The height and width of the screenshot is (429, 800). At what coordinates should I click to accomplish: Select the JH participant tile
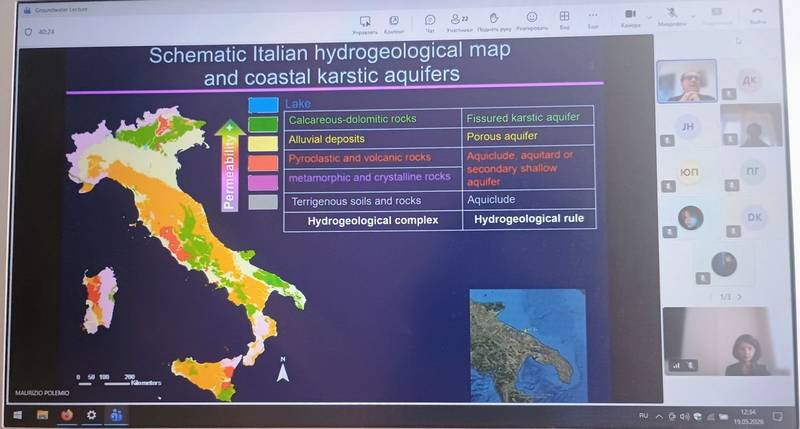pyautogui.click(x=688, y=126)
